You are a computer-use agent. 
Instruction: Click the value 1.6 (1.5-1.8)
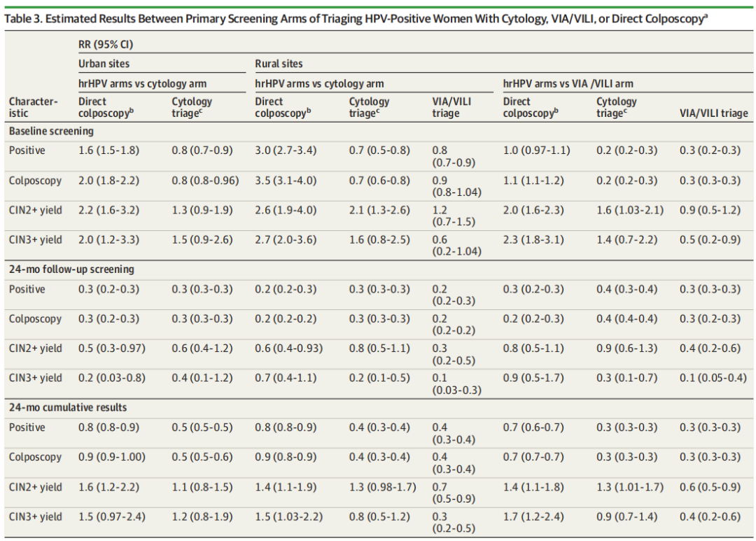coord(108,150)
